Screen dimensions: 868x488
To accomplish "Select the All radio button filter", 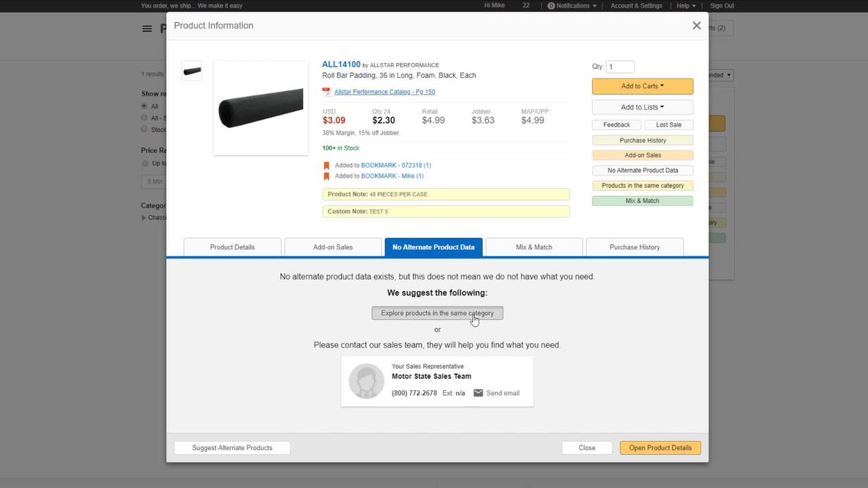I will (144, 106).
